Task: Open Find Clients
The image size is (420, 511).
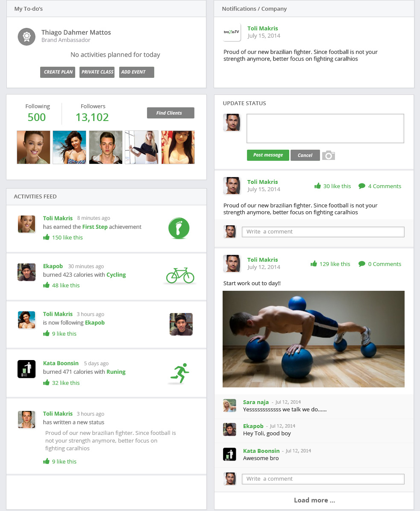Action: (170, 113)
